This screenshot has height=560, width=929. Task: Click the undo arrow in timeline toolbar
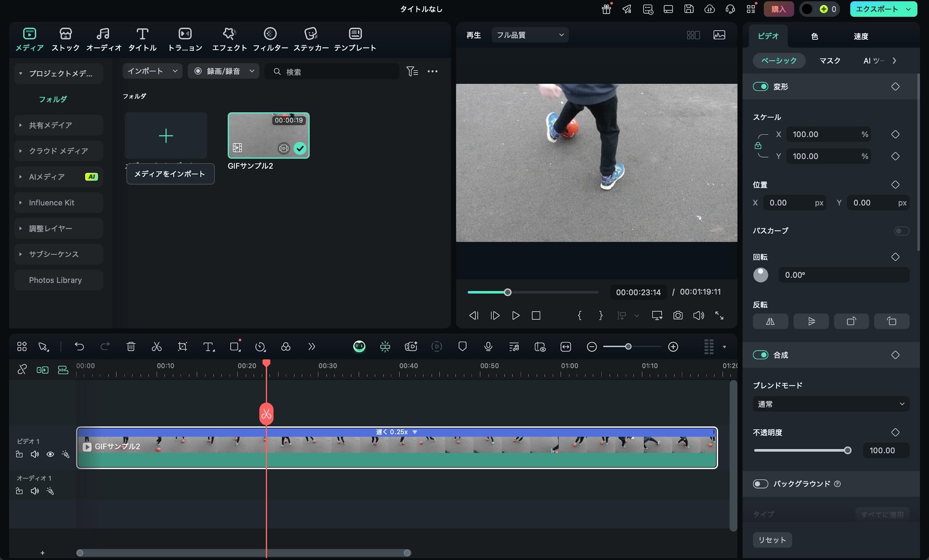(x=79, y=346)
